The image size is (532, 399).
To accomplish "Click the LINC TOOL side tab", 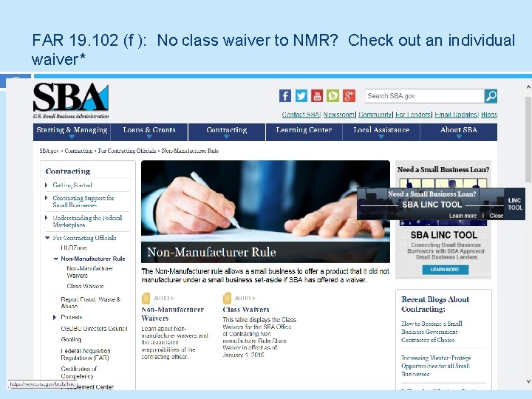I will (515, 204).
